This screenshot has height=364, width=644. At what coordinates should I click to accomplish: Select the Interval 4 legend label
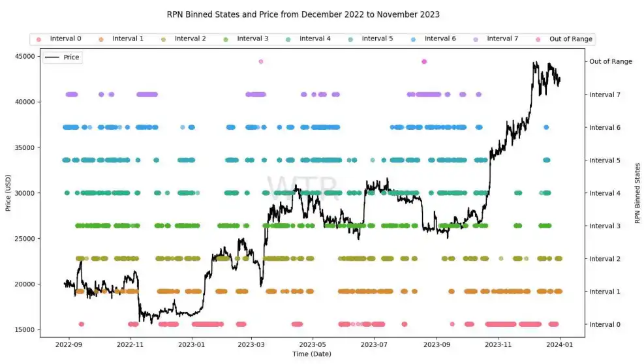(x=314, y=39)
